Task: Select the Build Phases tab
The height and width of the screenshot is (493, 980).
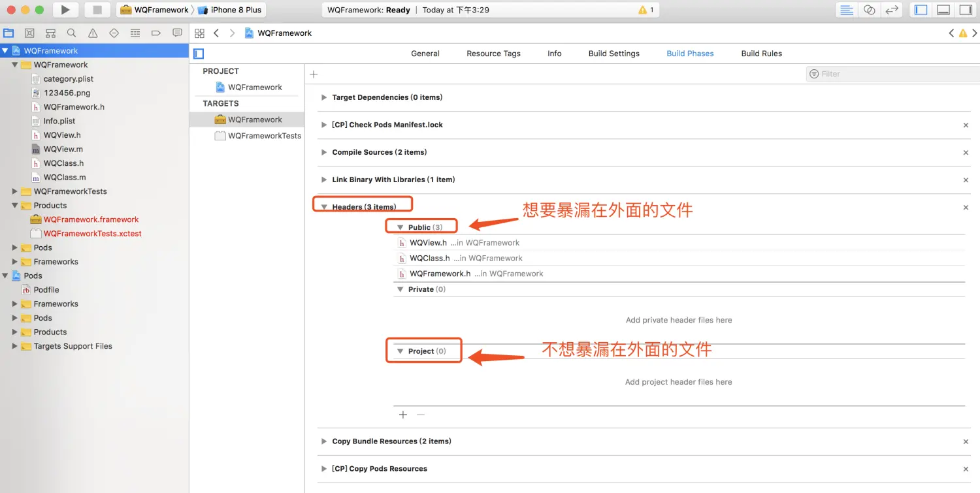Action: 690,54
